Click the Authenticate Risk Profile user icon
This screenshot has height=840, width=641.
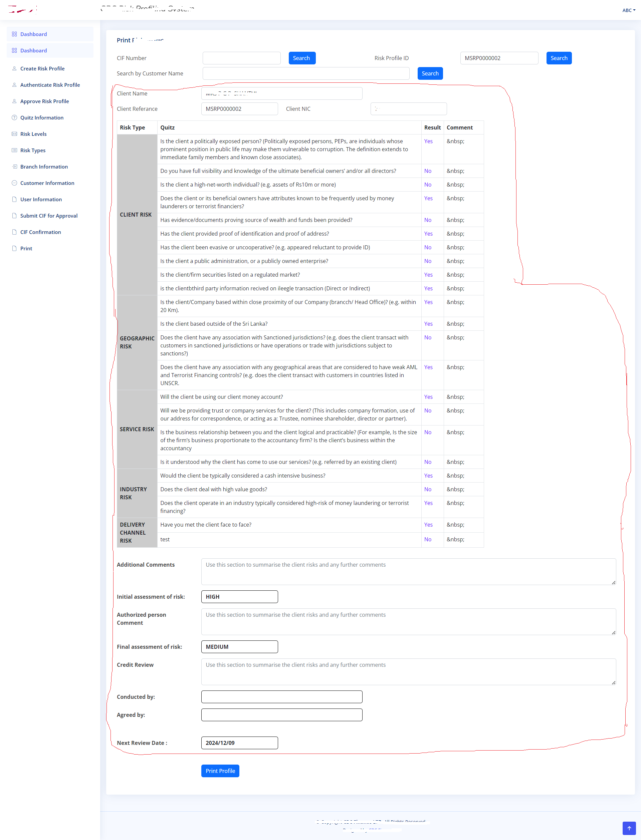coord(14,85)
